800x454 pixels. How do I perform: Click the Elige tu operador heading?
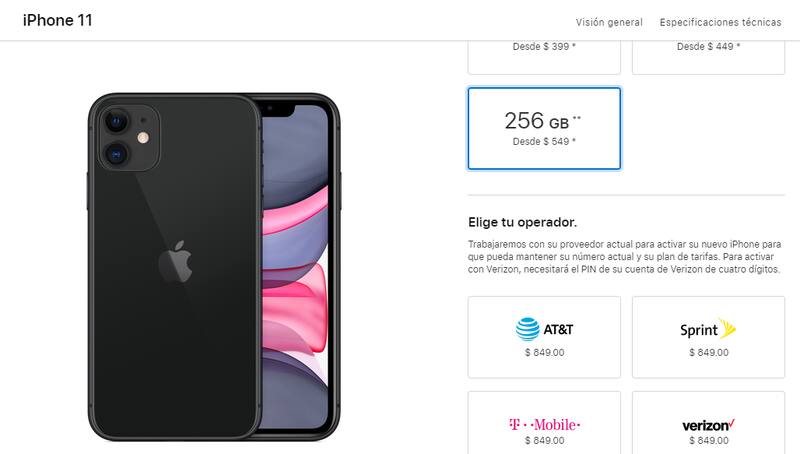point(522,222)
